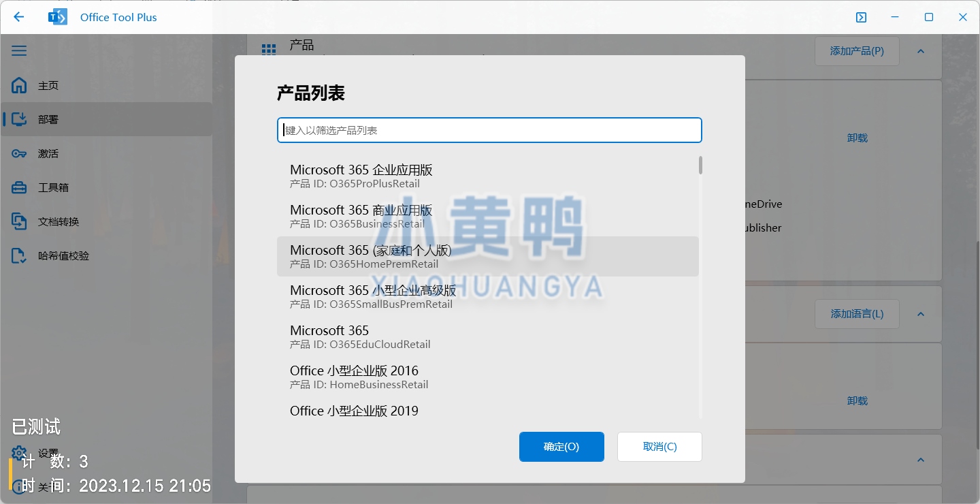Go back with the back arrow

tap(18, 17)
